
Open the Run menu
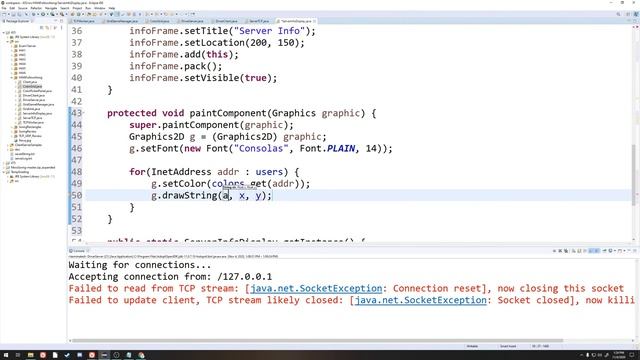(x=88, y=8)
